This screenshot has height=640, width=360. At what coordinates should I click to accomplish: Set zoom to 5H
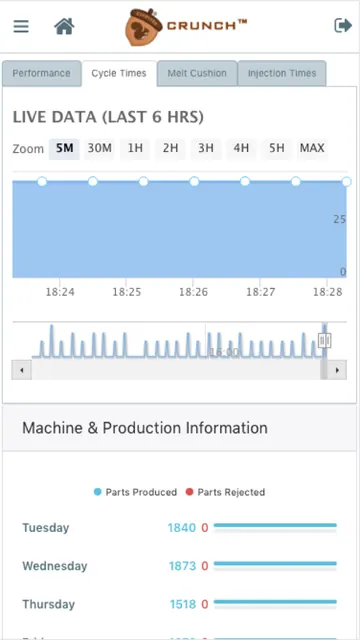pos(276,149)
